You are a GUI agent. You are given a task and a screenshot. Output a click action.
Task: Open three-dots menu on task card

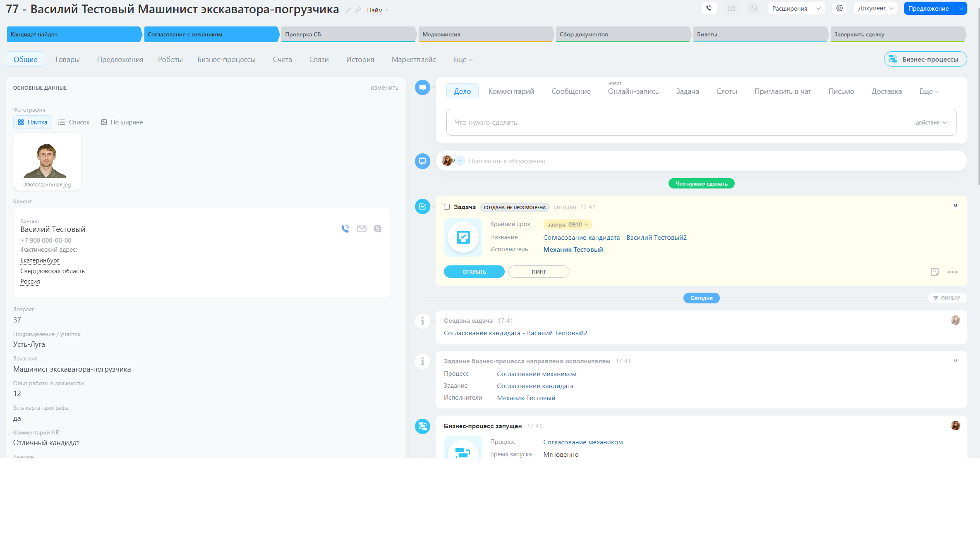952,272
